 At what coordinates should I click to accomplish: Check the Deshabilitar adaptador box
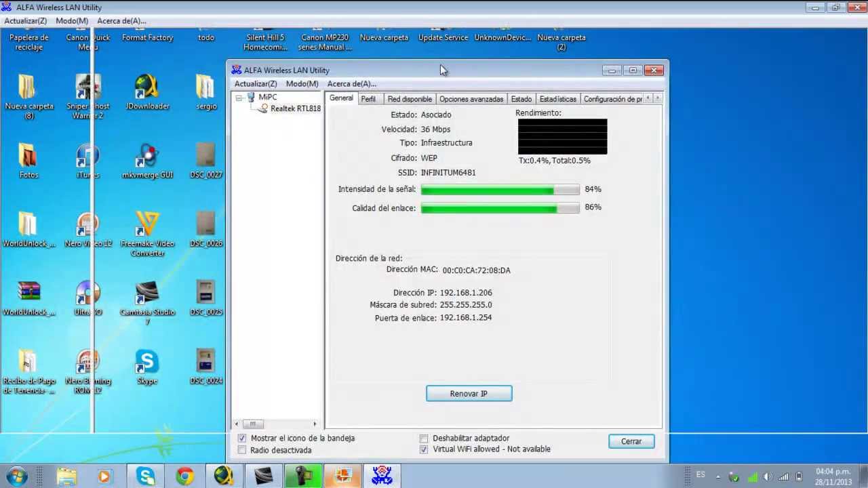[424, 439]
